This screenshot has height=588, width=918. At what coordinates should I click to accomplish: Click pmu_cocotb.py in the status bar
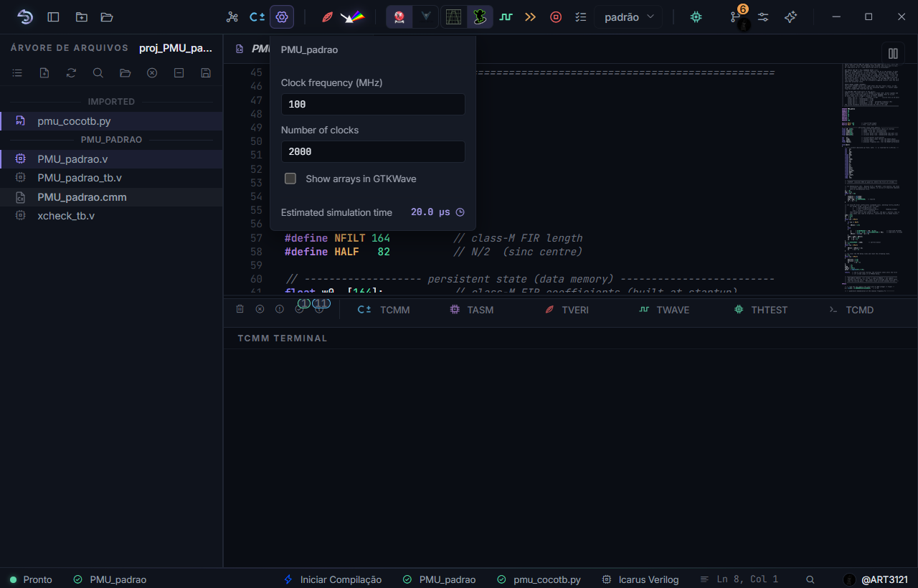[x=539, y=579]
